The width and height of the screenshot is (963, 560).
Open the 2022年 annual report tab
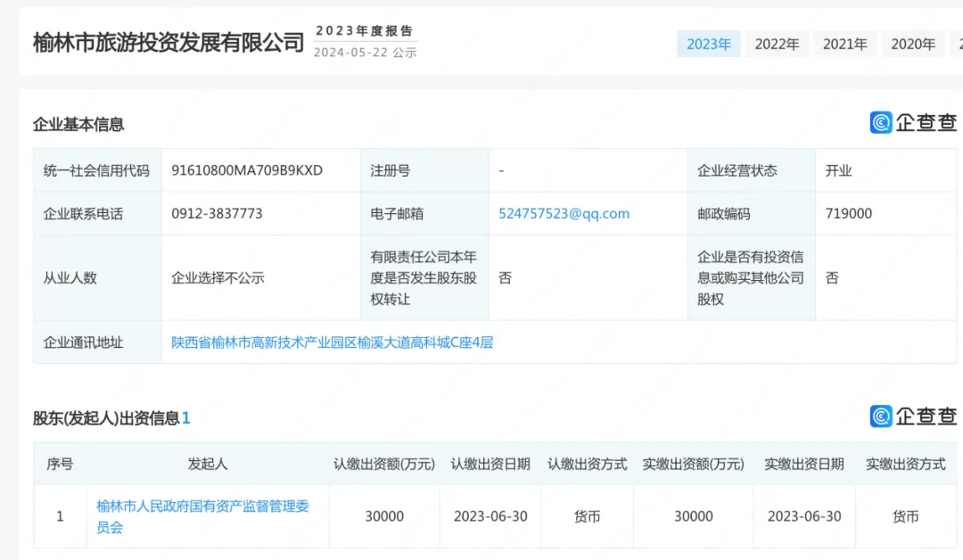777,44
